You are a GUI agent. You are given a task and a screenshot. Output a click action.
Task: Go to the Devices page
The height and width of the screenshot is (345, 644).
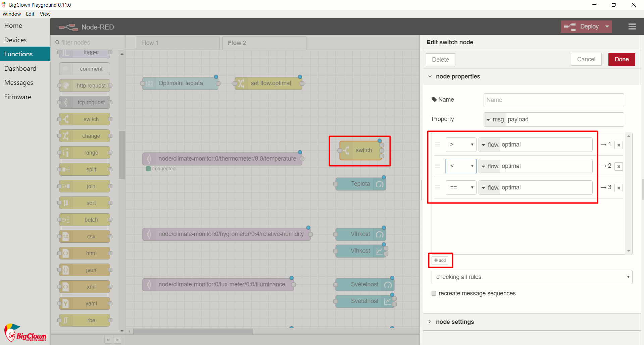coord(25,40)
